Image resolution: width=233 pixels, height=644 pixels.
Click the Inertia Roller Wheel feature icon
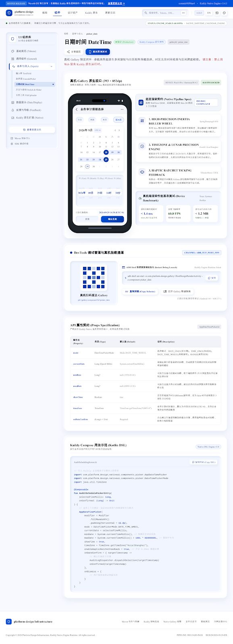(142, 120)
